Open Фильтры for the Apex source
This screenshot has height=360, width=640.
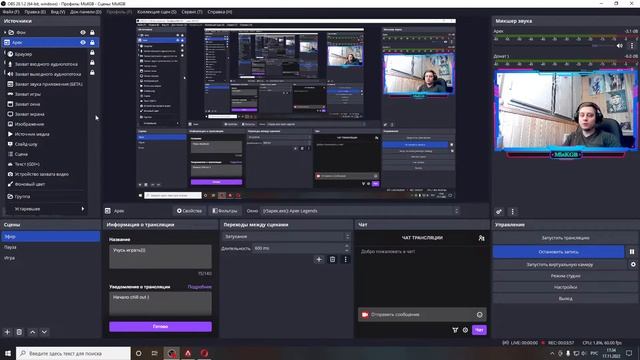click(224, 211)
